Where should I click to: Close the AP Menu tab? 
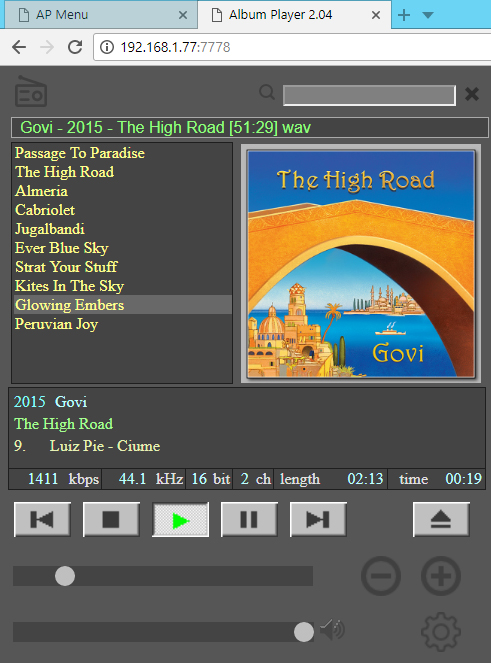(x=183, y=15)
